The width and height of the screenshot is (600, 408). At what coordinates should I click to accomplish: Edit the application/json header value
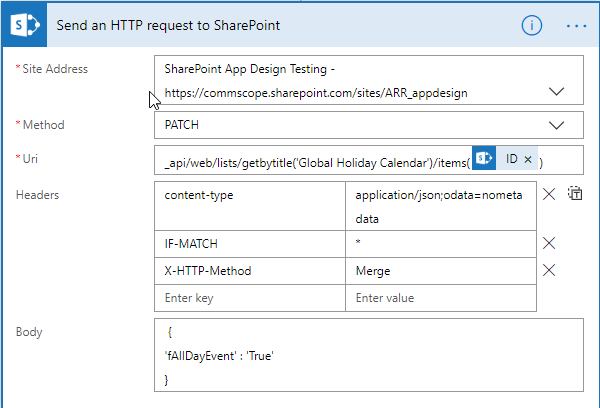tap(440, 205)
